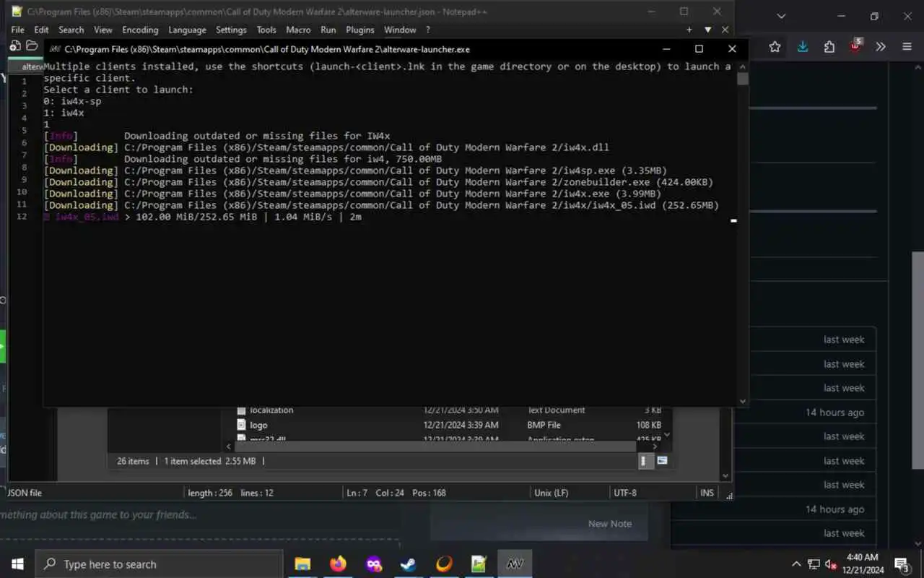Screen dimensions: 924x578
Task: Open the Run menu in Notepad++
Action: coord(328,30)
